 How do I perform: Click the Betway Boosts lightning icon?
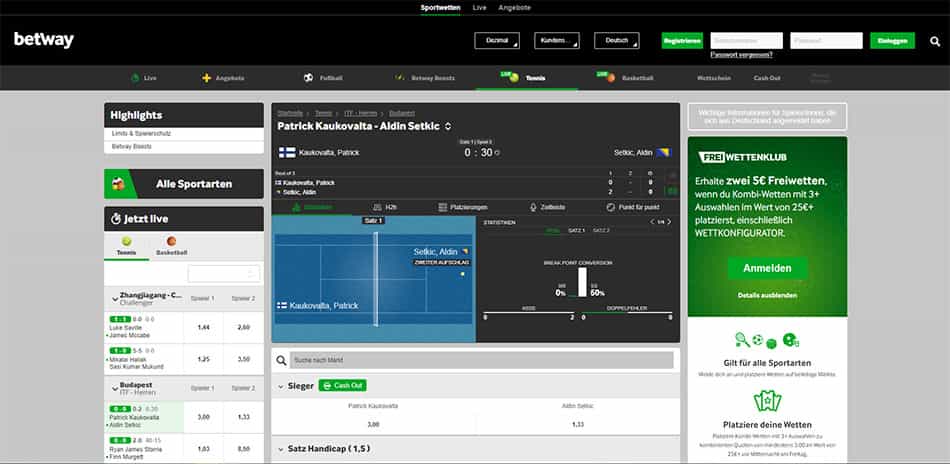[399, 78]
